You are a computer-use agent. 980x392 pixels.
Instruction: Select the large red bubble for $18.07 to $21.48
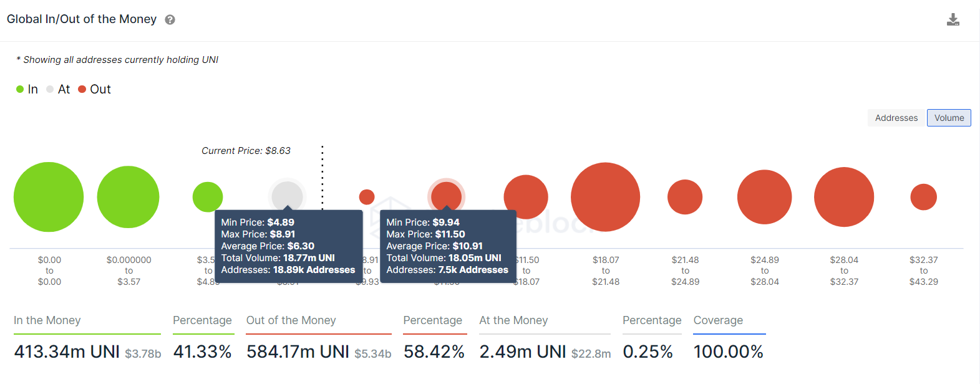[x=605, y=197]
